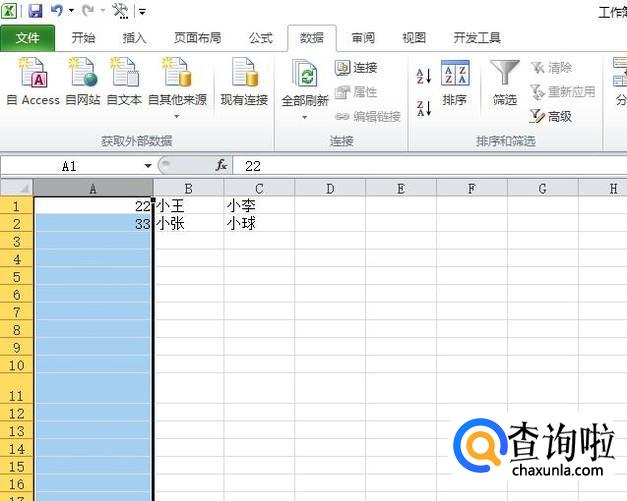Screen dimensions: 627x501
Task: Select row 11 header
Action: 16,388
